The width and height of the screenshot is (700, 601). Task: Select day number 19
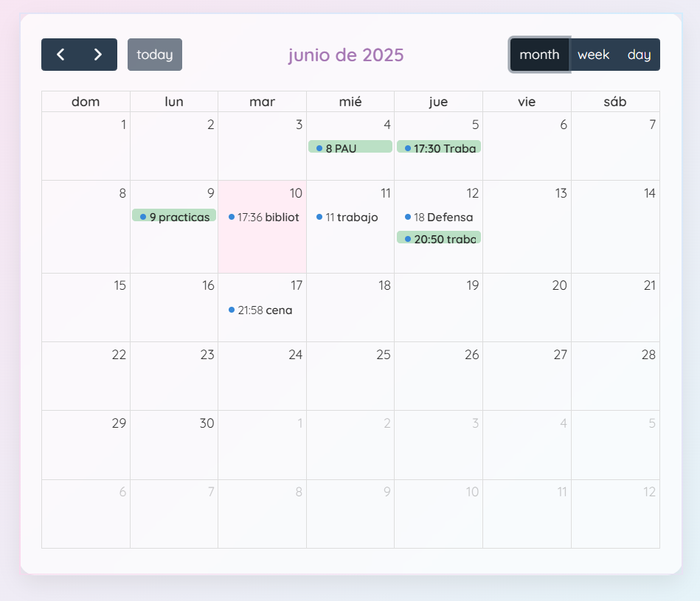tap(473, 285)
